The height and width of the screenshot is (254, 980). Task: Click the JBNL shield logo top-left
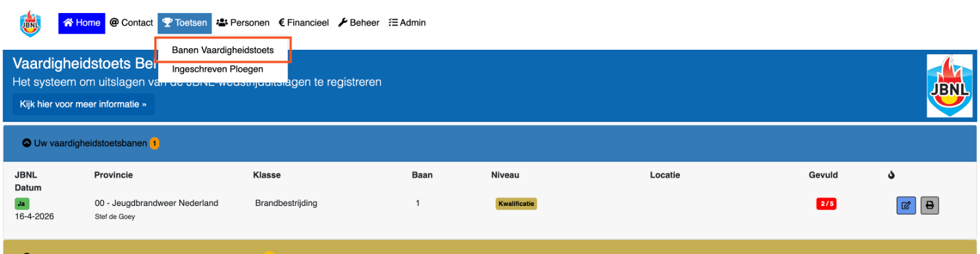pyautogui.click(x=29, y=23)
